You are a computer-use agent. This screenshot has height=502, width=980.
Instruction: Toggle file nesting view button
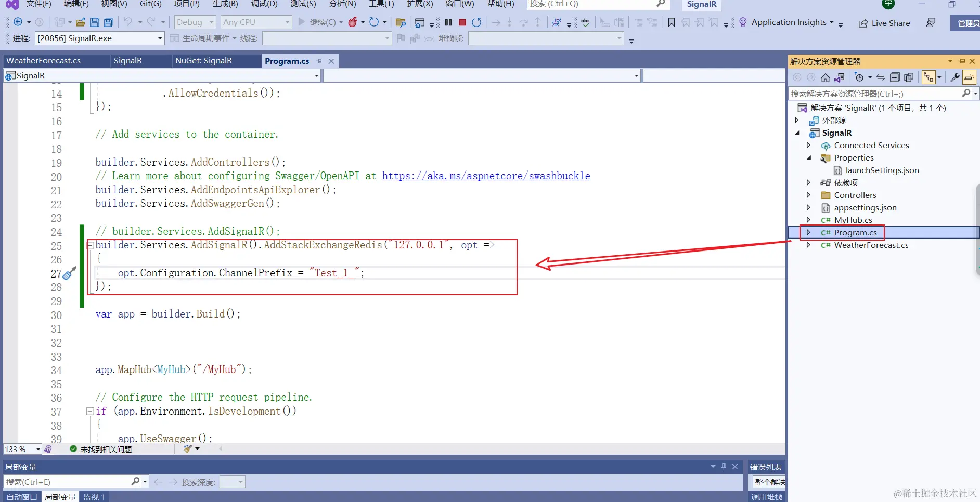tap(929, 77)
